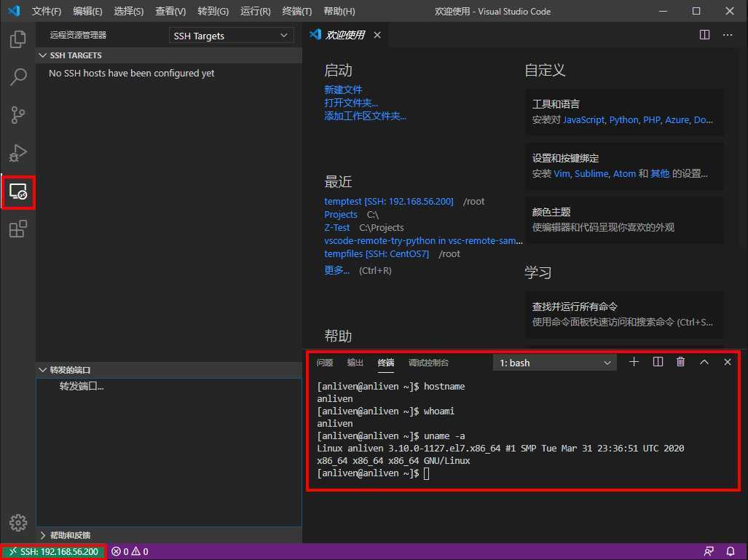Open recent tempfiles [SSH: CentOS7] link

[x=377, y=253]
